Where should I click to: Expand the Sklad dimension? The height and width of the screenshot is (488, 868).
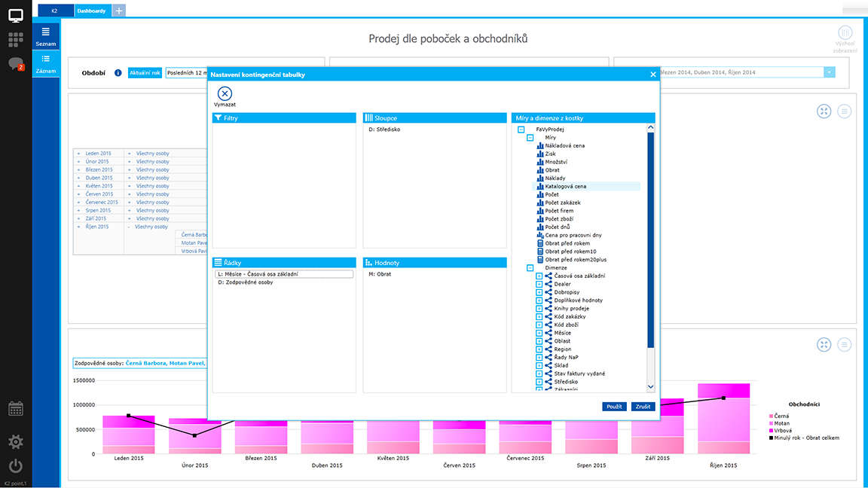539,365
